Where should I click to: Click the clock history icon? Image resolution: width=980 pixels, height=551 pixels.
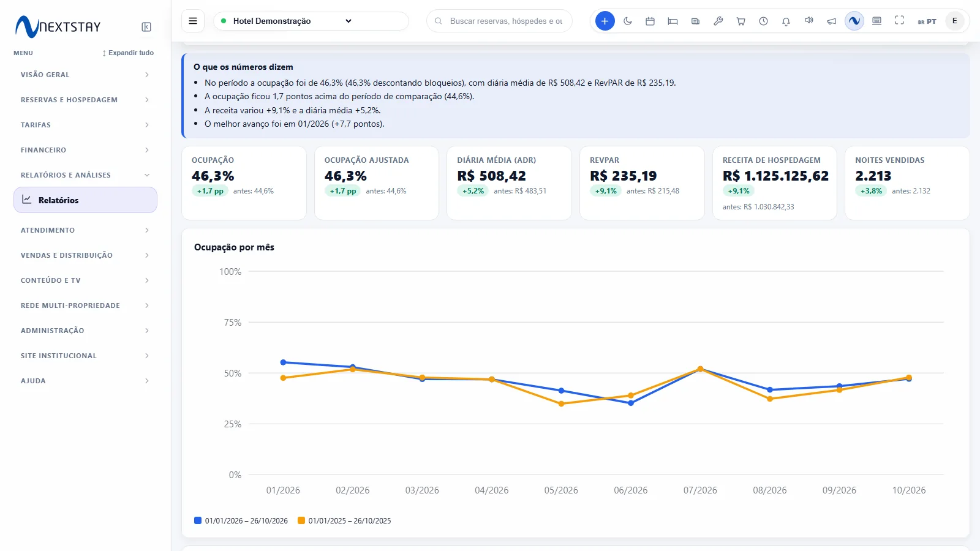pyautogui.click(x=763, y=21)
